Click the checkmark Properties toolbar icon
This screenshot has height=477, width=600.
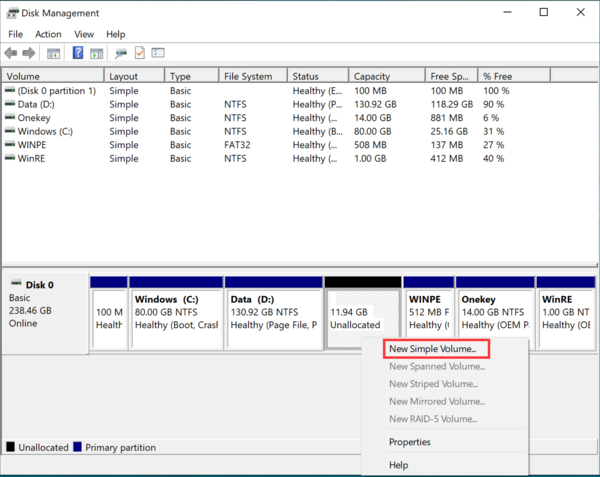click(140, 53)
